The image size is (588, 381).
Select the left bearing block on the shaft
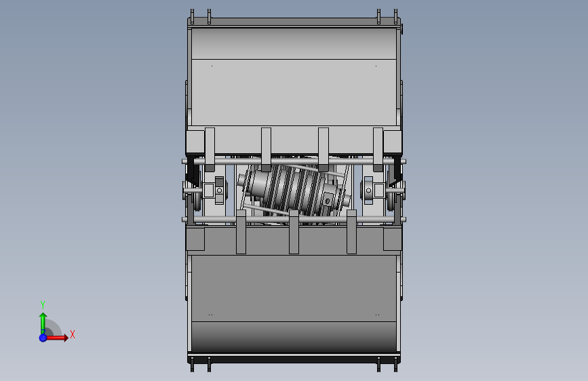[219, 190]
